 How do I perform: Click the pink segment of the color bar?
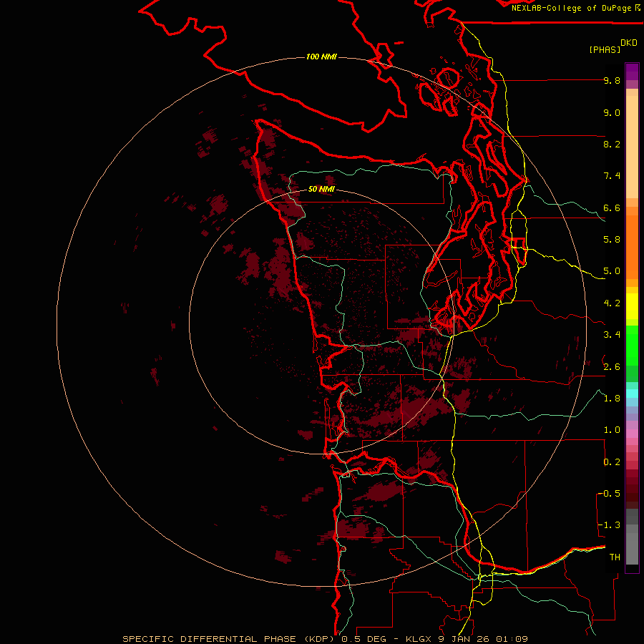coord(632,434)
